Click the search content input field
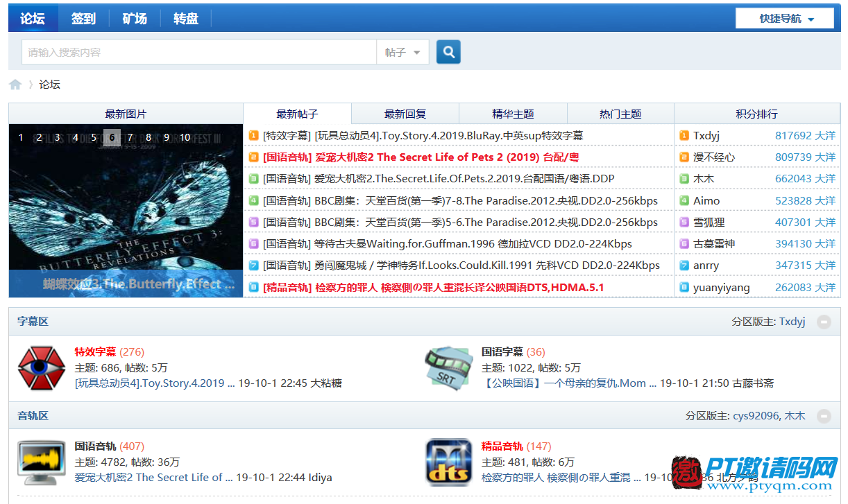Image resolution: width=848 pixels, height=504 pixels. 198,52
